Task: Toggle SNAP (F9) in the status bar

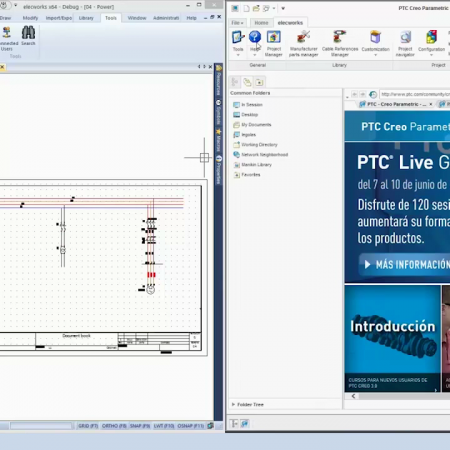Action: (140, 426)
